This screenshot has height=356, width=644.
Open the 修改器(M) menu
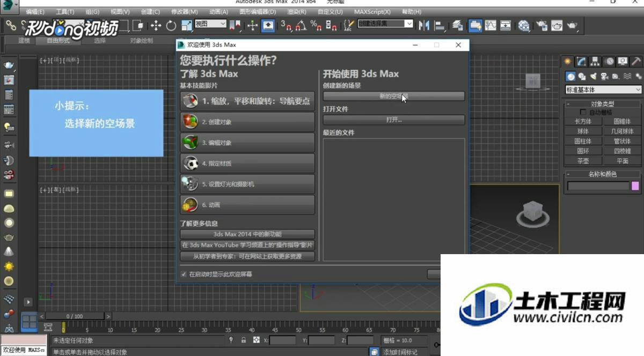[184, 11]
